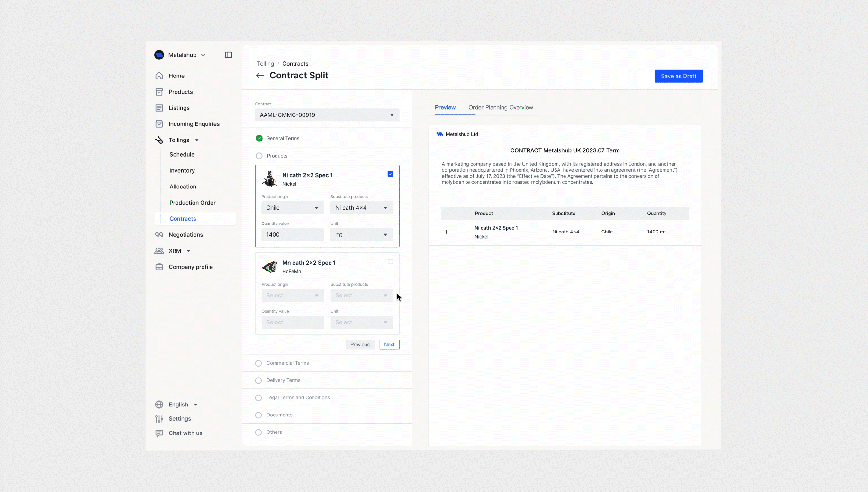Select the Home icon in the sidebar
868x492 pixels.
(159, 75)
